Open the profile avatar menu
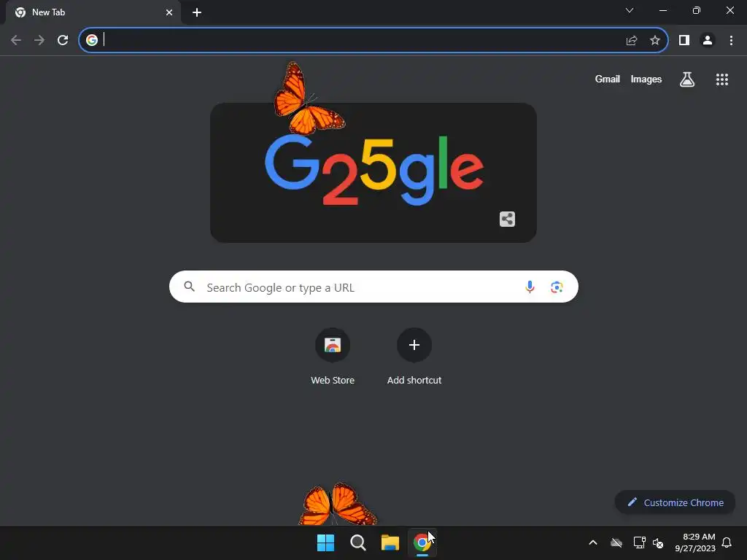 coord(708,40)
